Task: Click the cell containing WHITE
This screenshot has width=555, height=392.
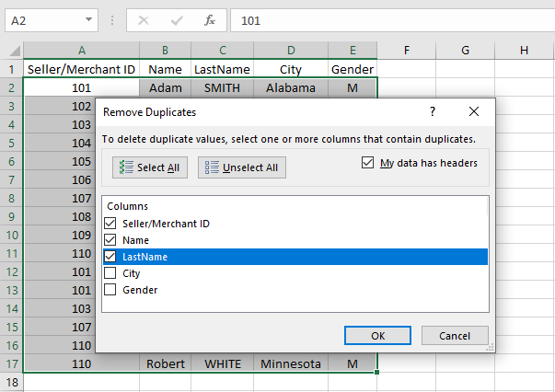Action: 223,363
